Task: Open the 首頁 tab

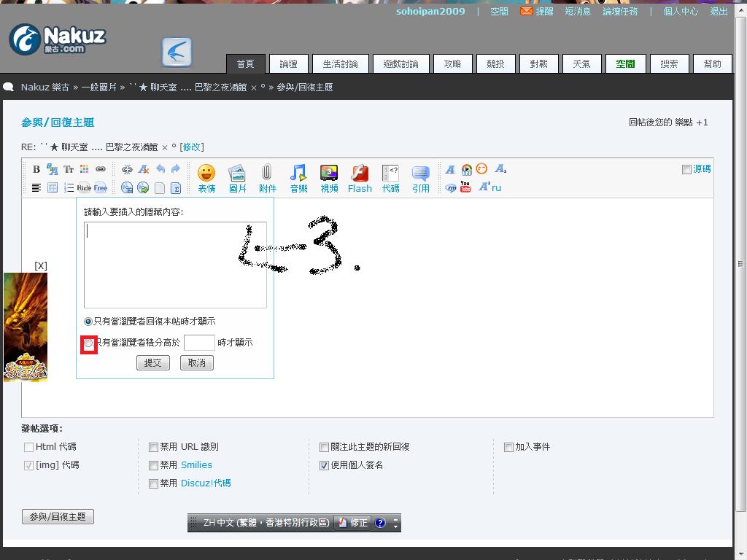Action: [245, 64]
